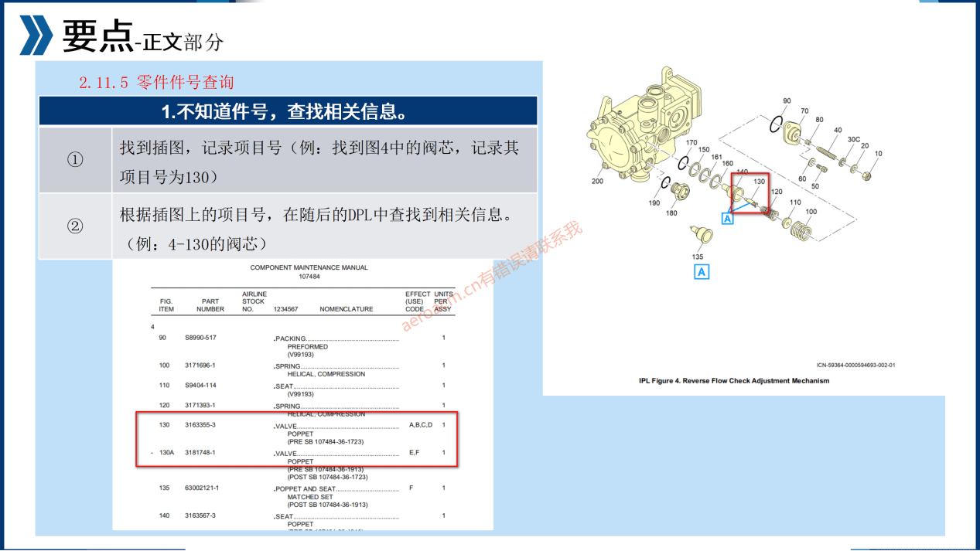Click the (PRE SB 107484-36-1723) note
980x551 pixels.
[x=325, y=442]
